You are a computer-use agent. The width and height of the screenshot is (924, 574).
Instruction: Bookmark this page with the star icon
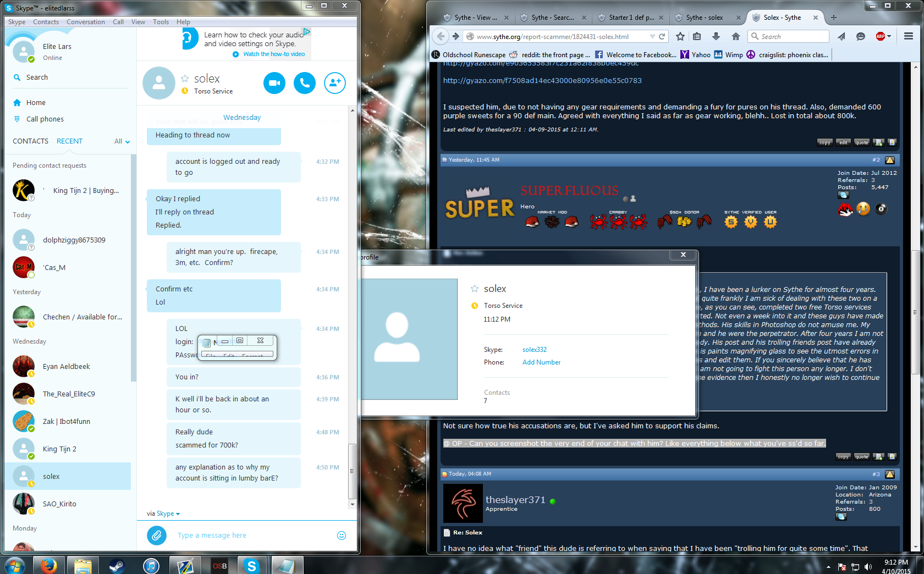click(x=680, y=37)
